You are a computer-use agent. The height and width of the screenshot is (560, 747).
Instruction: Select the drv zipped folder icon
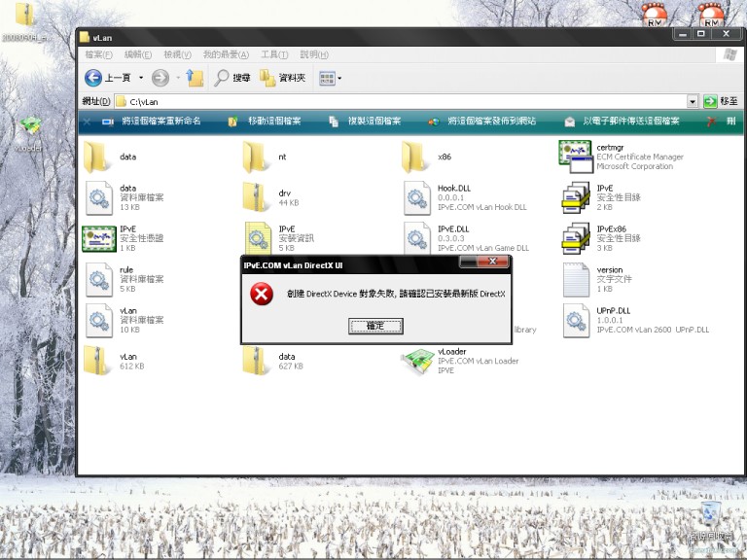257,197
